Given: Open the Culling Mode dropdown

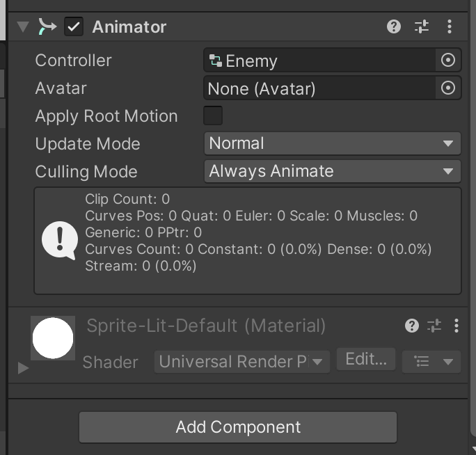Looking at the screenshot, I should (x=332, y=171).
